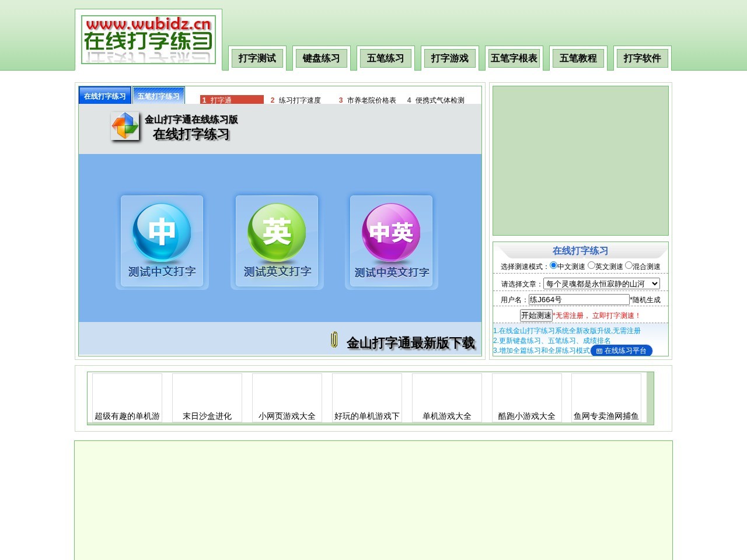Click the green 英 English typing test orb
Image resolution: width=747 pixels, height=560 pixels.
277,232
